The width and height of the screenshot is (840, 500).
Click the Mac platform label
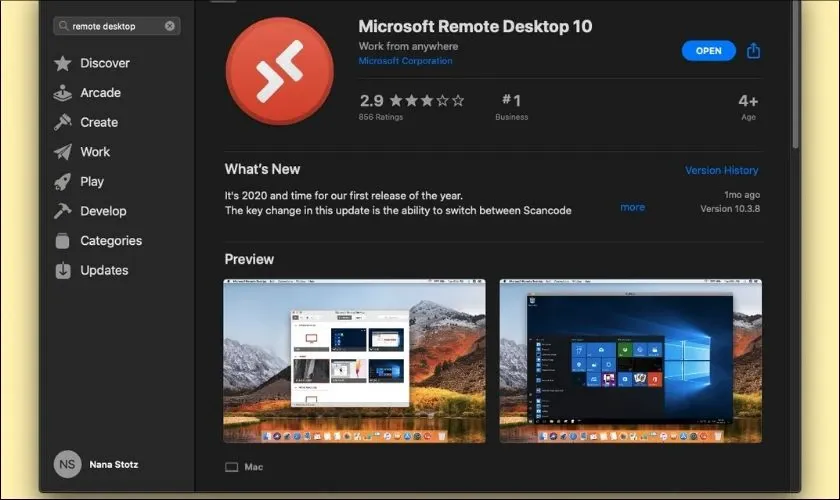(x=254, y=467)
